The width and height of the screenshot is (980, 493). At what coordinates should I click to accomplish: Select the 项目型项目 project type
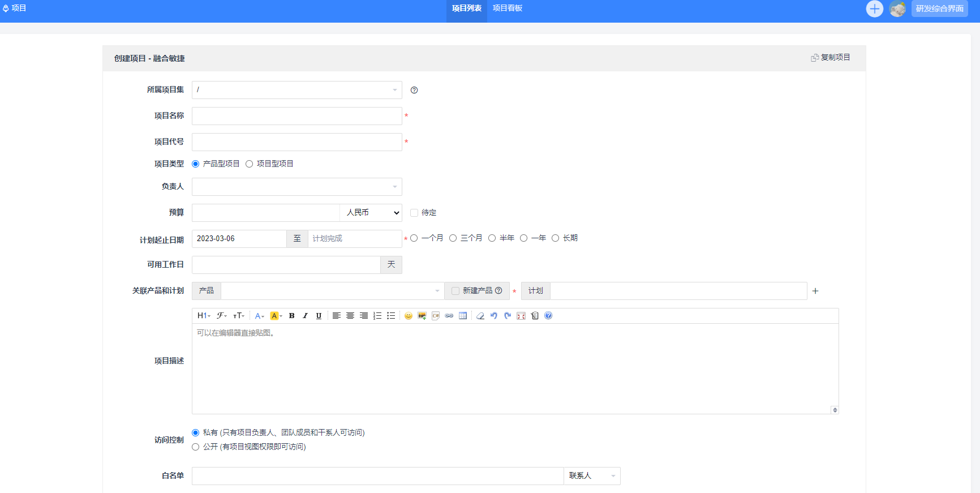pos(249,164)
